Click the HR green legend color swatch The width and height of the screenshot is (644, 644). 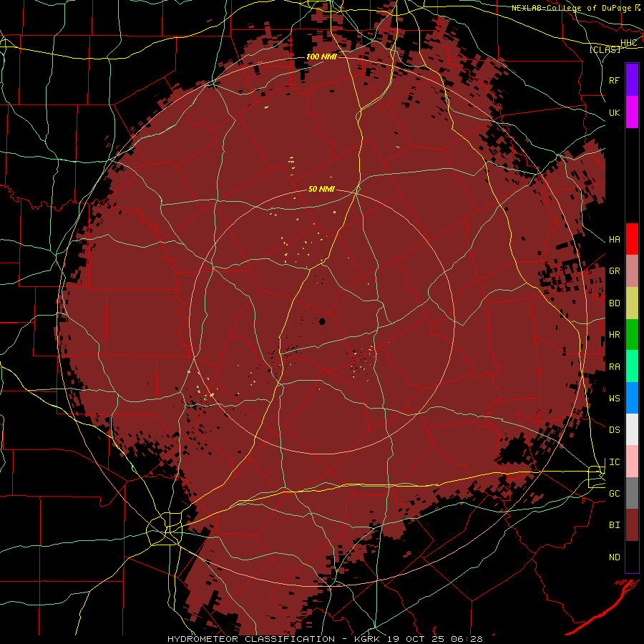pos(632,335)
